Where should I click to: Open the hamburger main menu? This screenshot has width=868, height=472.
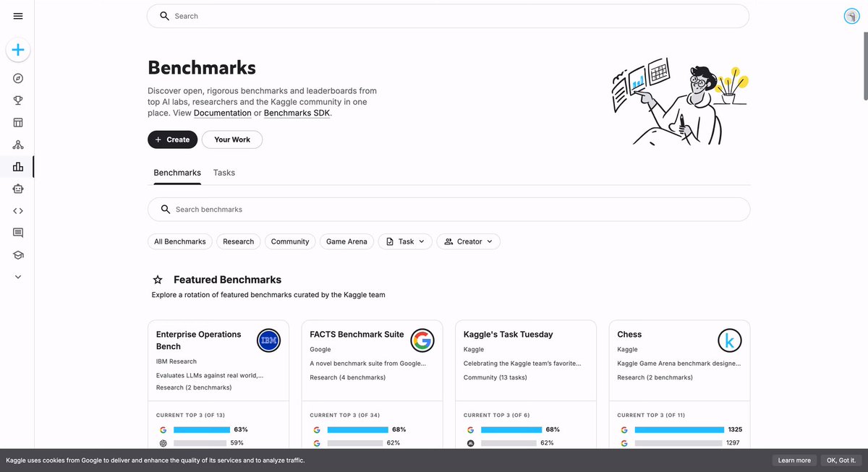click(18, 16)
